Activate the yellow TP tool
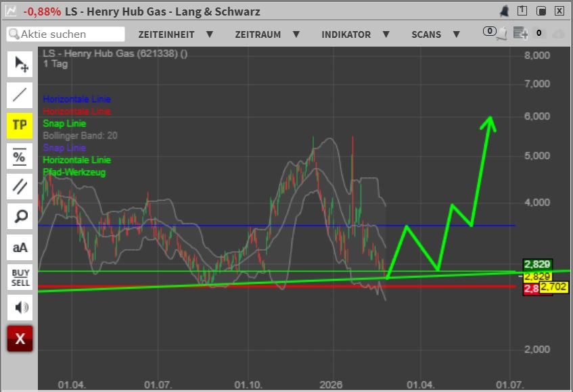The image size is (573, 392). click(x=20, y=125)
